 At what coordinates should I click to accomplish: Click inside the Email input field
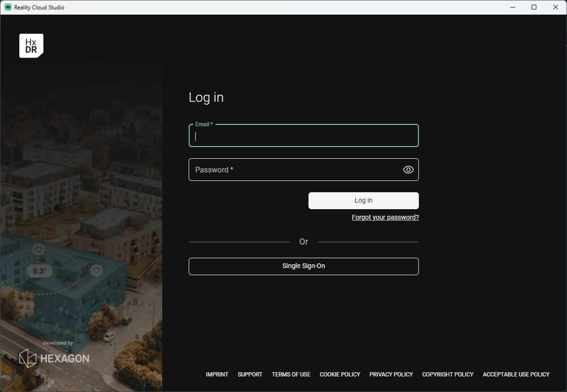[x=303, y=136]
